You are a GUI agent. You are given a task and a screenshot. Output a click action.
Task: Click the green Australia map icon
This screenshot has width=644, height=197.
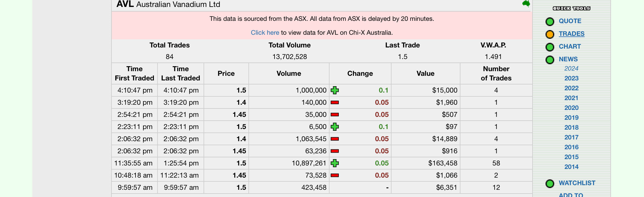[526, 4]
